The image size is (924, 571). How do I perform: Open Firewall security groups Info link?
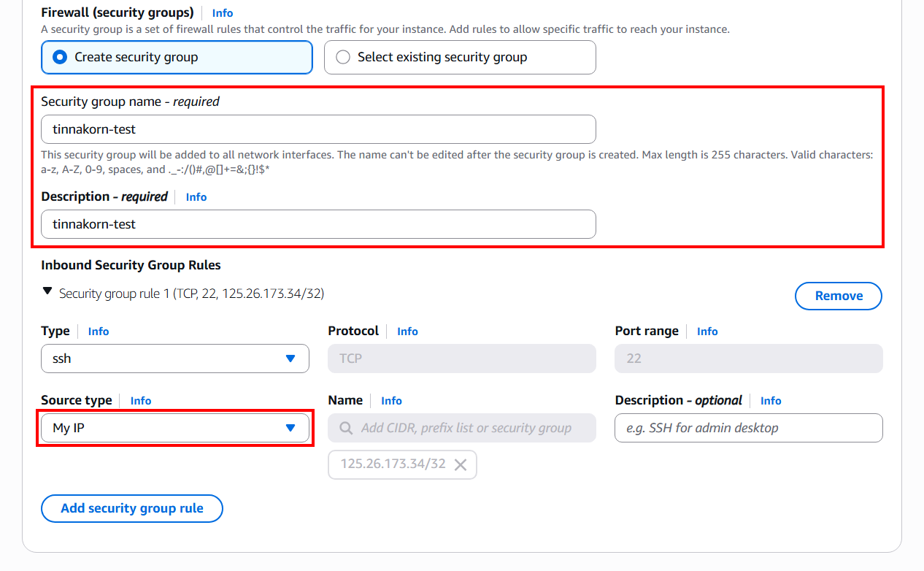223,13
